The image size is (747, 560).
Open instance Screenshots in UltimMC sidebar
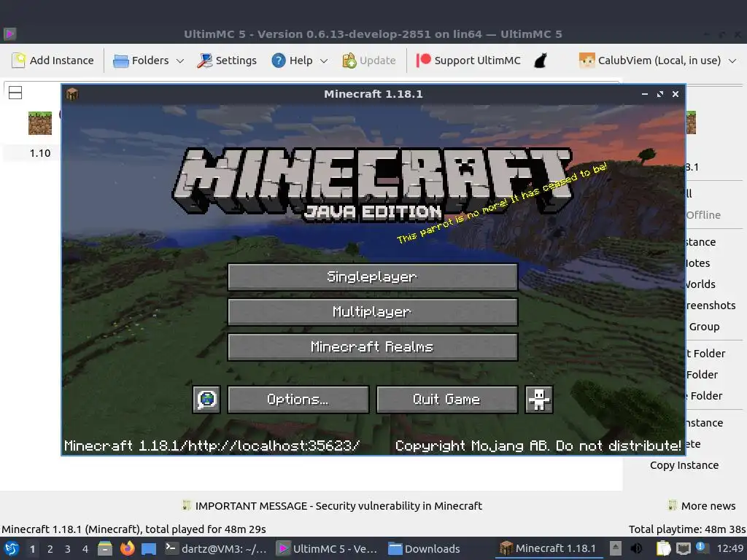click(711, 306)
